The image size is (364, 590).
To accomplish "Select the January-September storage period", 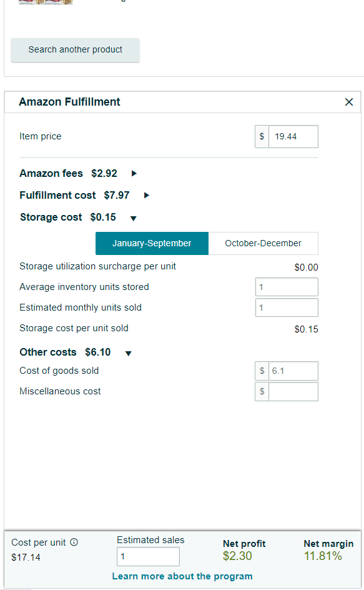I will 152,244.
